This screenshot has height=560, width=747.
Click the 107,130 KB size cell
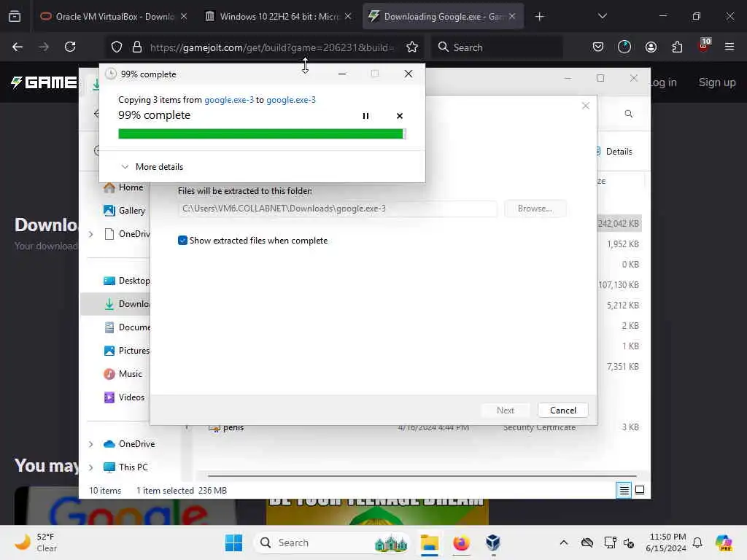[619, 285]
